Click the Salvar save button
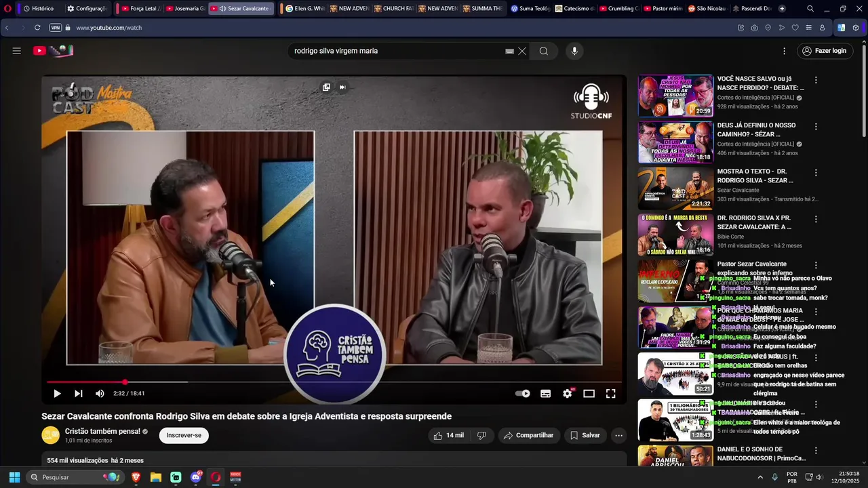868x488 pixels. pos(585,435)
